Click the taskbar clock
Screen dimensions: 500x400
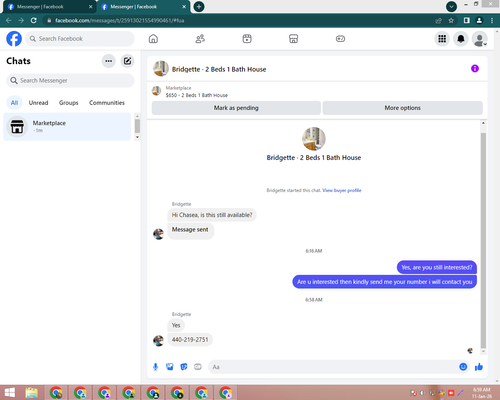tap(482, 393)
